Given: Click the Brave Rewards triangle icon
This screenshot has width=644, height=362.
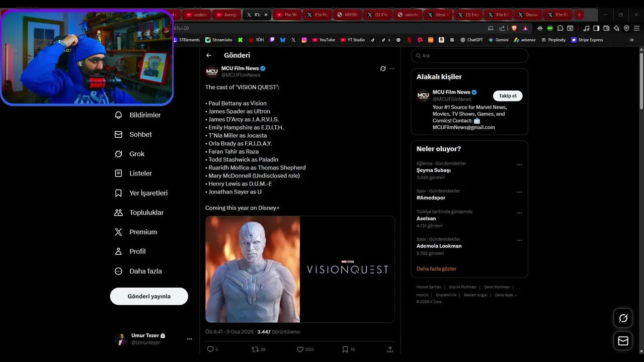Looking at the screenshot, I should click(525, 28).
